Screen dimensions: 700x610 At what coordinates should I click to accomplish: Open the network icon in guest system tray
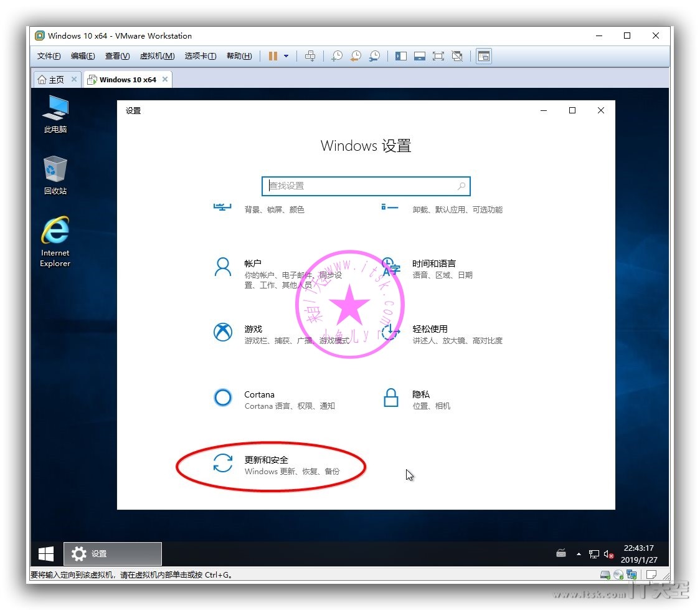click(594, 554)
